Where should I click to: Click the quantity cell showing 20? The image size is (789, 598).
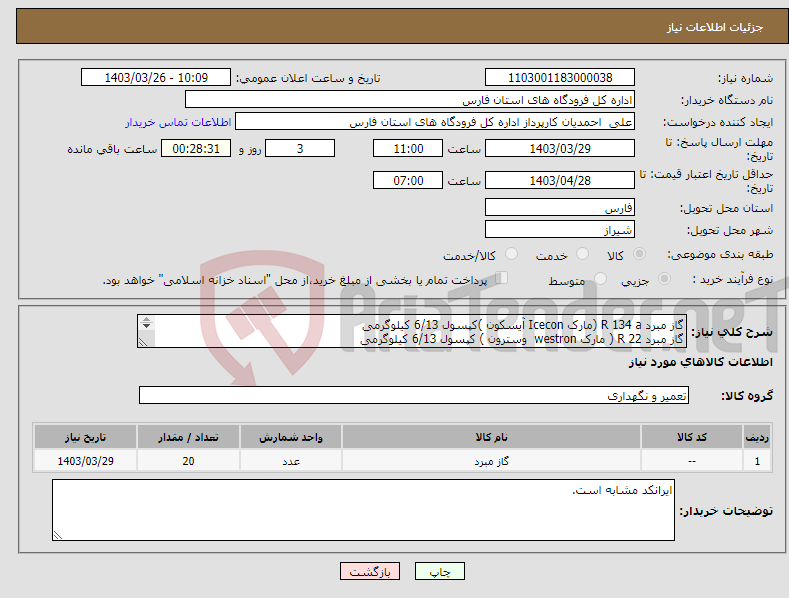pyautogui.click(x=188, y=461)
